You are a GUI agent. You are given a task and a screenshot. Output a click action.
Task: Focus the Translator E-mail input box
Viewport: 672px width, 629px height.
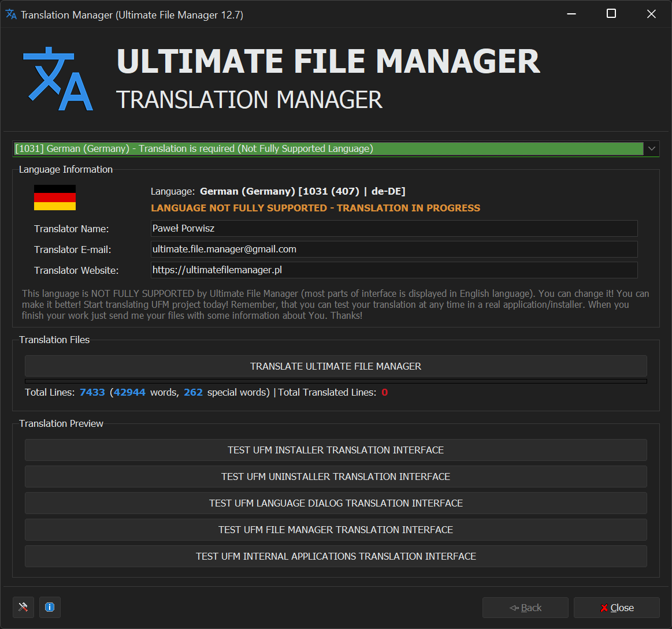pyautogui.click(x=393, y=250)
